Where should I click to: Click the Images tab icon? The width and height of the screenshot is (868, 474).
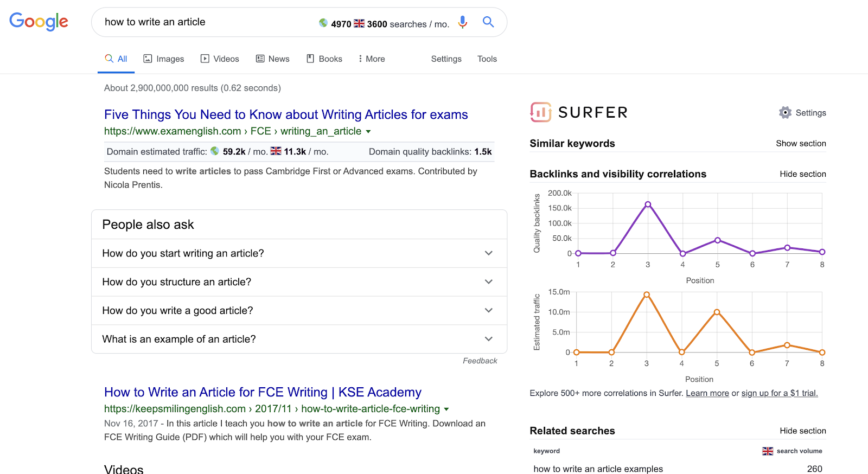[x=148, y=59]
